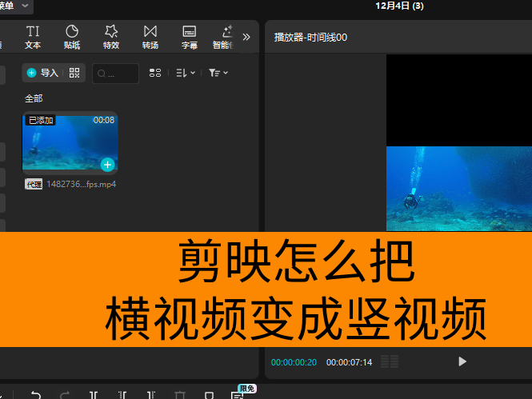Open the sort order dropdown

pyautogui.click(x=185, y=73)
